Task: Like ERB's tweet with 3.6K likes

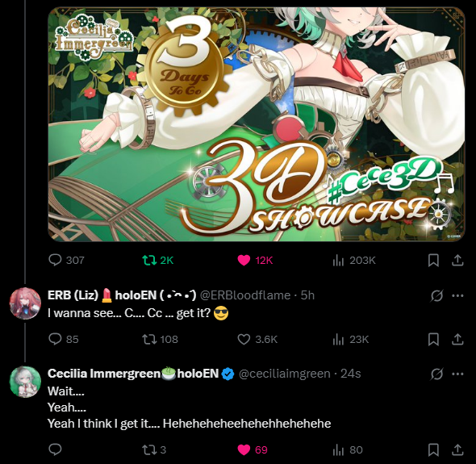Action: pos(257,339)
